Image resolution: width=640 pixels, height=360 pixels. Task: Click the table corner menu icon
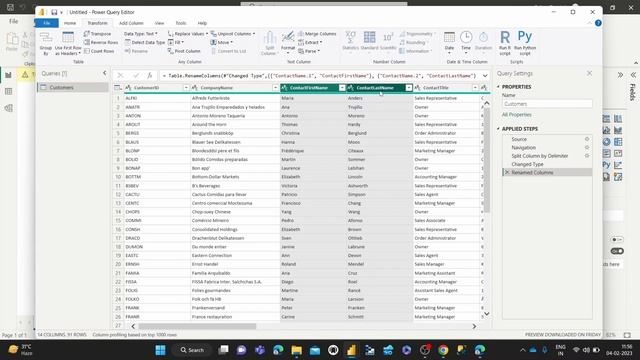[x=118, y=88]
